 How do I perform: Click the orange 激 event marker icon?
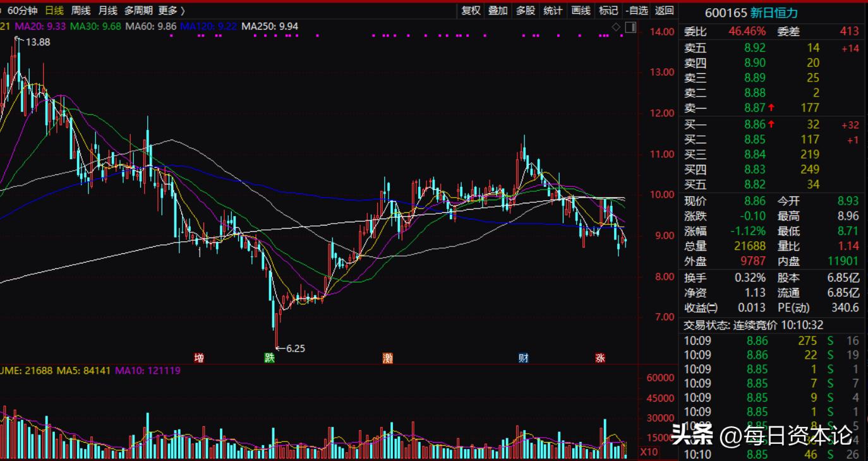click(388, 358)
